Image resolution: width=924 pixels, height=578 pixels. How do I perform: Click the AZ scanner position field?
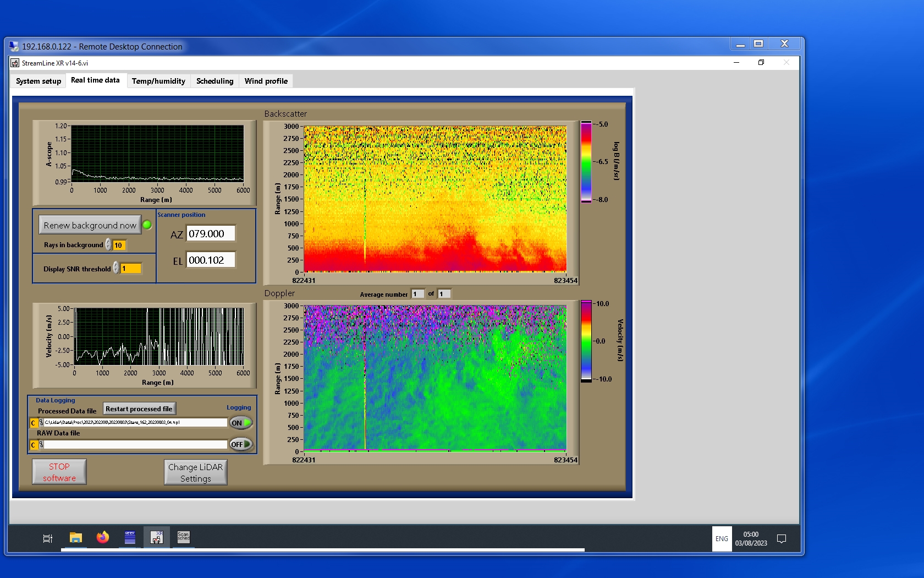coord(211,234)
